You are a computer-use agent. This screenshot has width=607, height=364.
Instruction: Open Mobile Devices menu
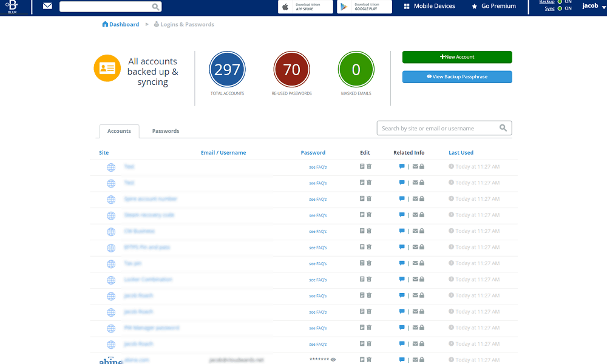(x=429, y=6)
